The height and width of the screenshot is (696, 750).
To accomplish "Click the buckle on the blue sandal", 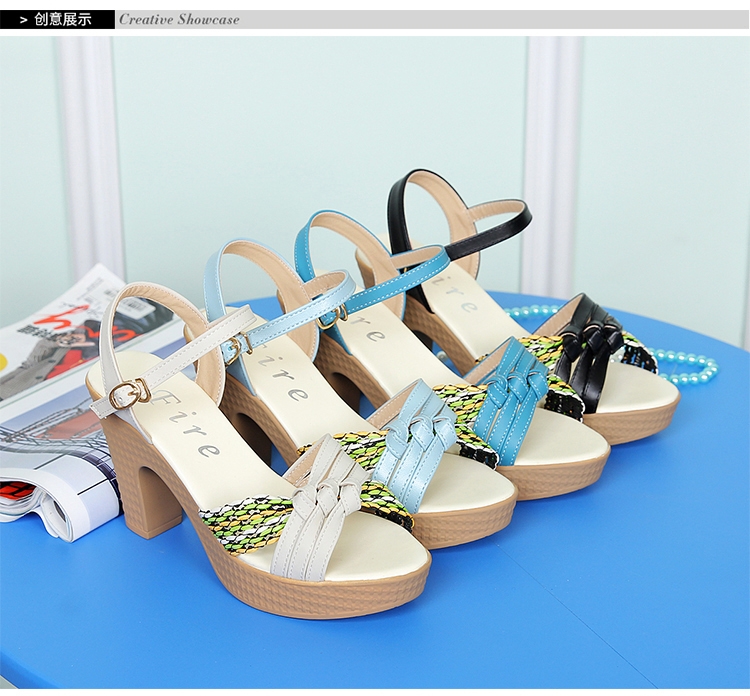I will click(330, 317).
